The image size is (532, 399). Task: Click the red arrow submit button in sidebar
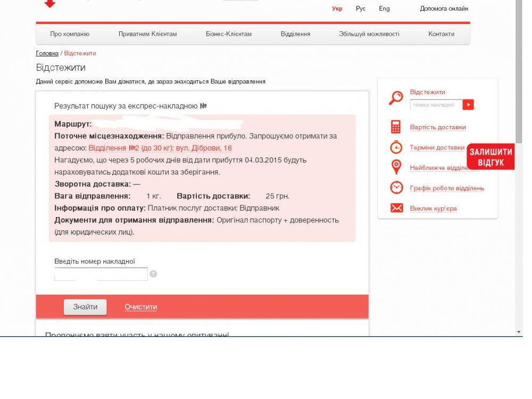(468, 104)
